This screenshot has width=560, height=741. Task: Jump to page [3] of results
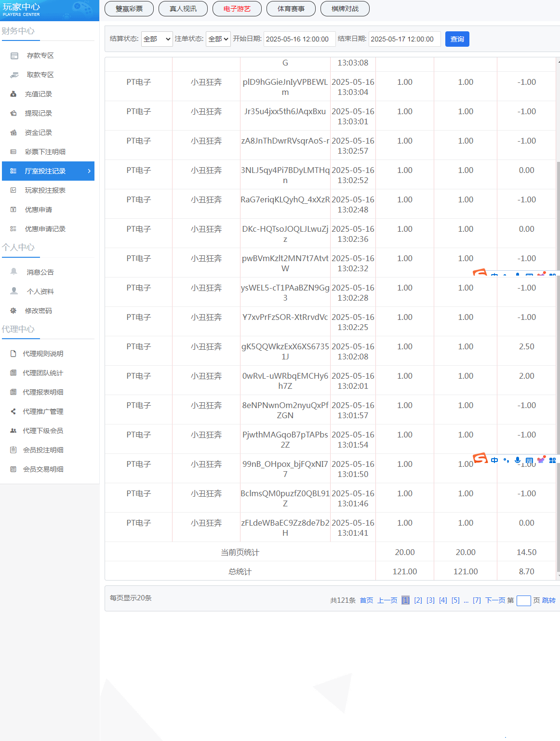click(430, 600)
